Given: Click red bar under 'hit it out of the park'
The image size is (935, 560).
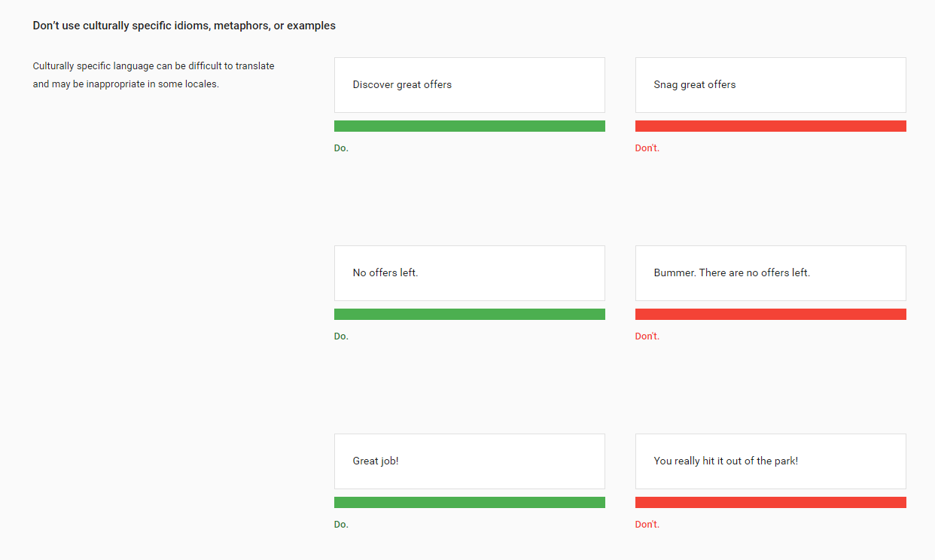Looking at the screenshot, I should pyautogui.click(x=770, y=503).
